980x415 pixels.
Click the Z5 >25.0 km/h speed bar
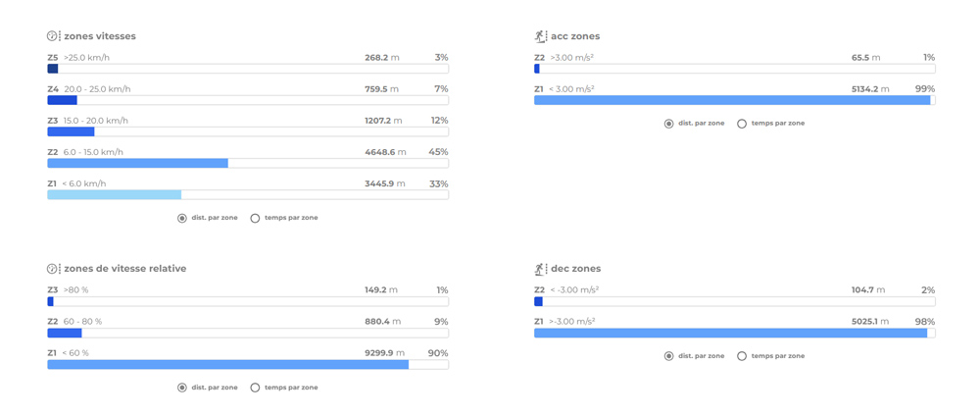pos(53,69)
